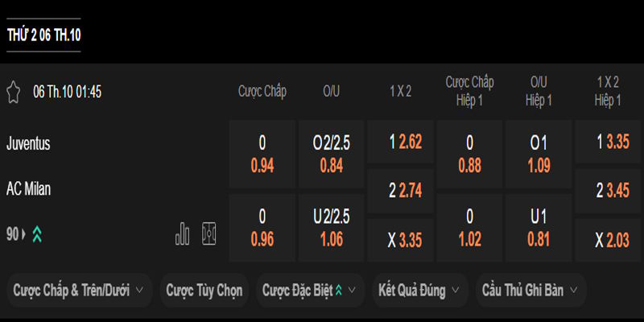Open the football pitch live view icon
Screen dimensions: 644x322
click(209, 233)
